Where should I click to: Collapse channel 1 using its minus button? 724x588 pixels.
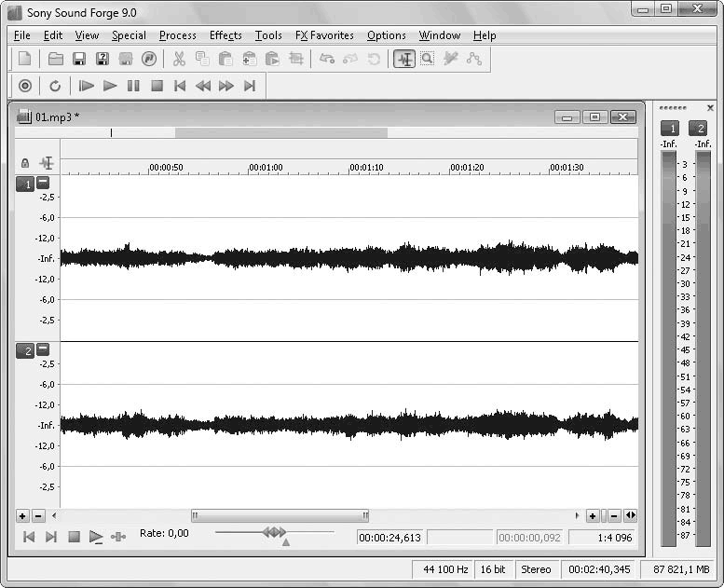click(x=43, y=184)
